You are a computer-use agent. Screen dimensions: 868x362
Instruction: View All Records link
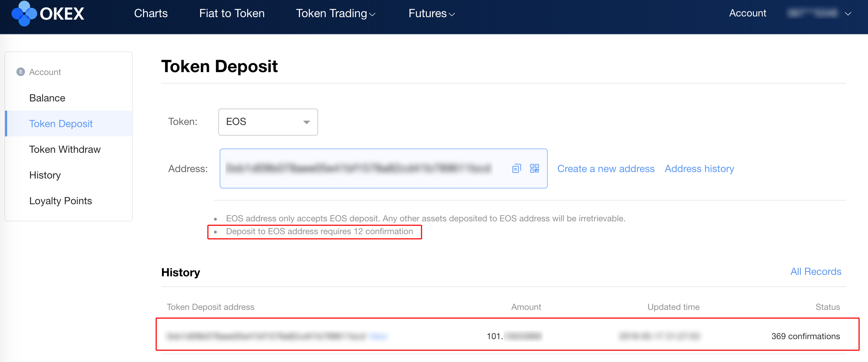coord(816,272)
